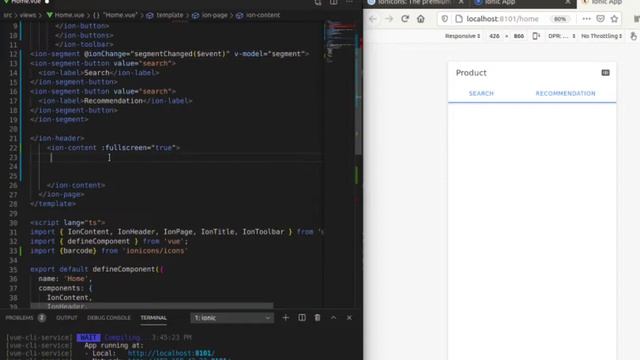Switch to the middle 'Ionic App' browser tab
Image resolution: width=640 pixels, height=360 pixels.
click(500, 2)
